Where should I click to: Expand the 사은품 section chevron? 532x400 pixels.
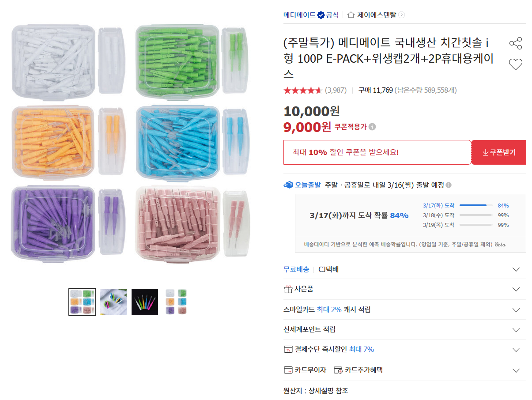(x=516, y=290)
